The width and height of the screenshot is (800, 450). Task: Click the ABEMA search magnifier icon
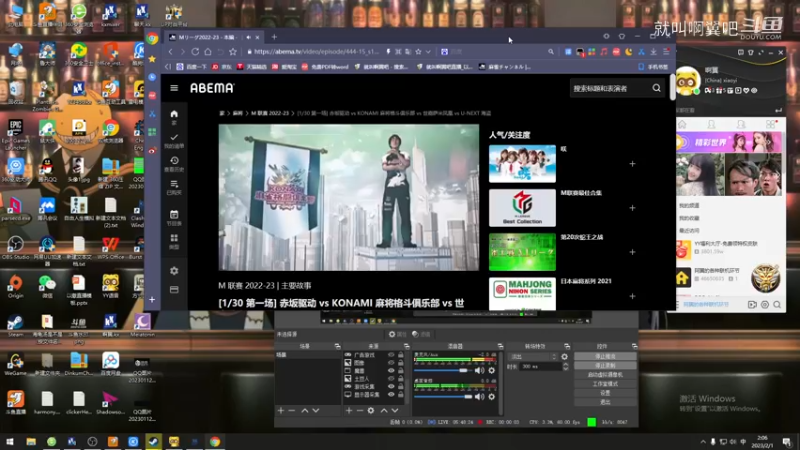coord(657,88)
